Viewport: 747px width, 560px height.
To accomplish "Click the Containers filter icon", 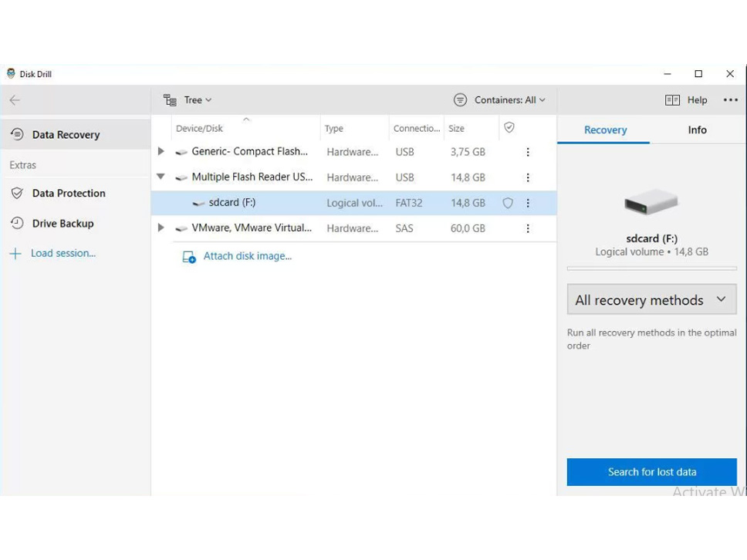I will (460, 100).
